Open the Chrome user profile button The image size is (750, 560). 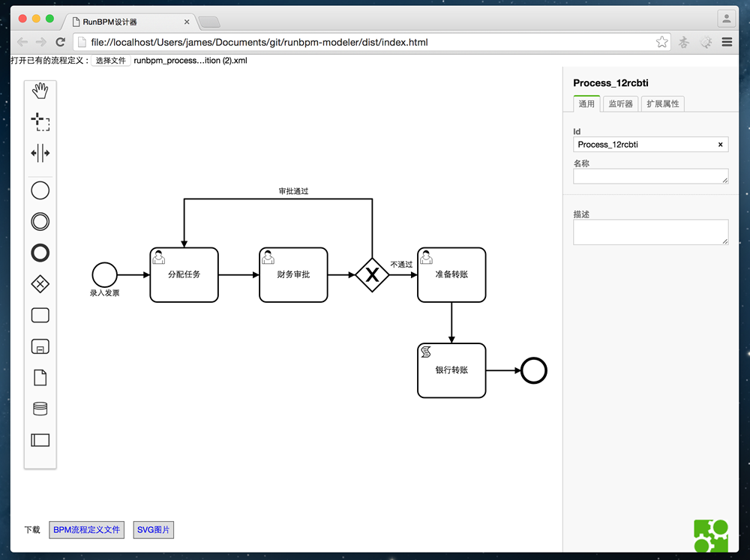point(726,19)
